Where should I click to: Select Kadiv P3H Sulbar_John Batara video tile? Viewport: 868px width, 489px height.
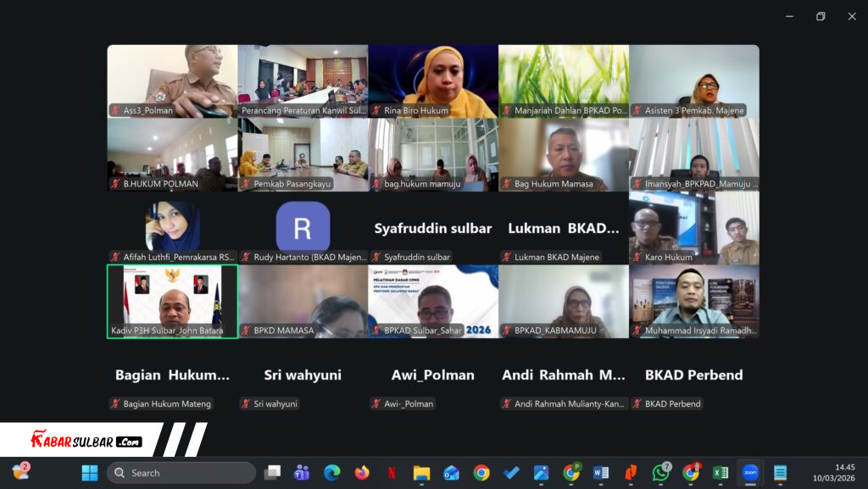172,301
